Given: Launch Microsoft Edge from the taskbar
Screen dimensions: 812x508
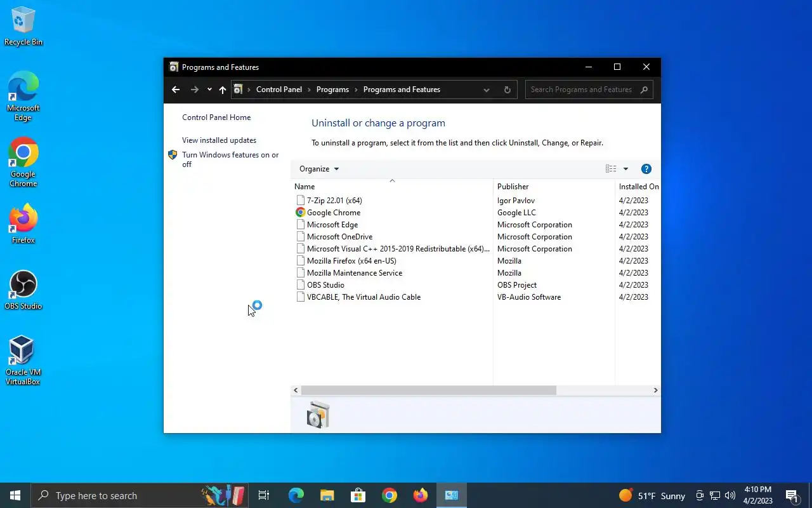Looking at the screenshot, I should click(296, 495).
